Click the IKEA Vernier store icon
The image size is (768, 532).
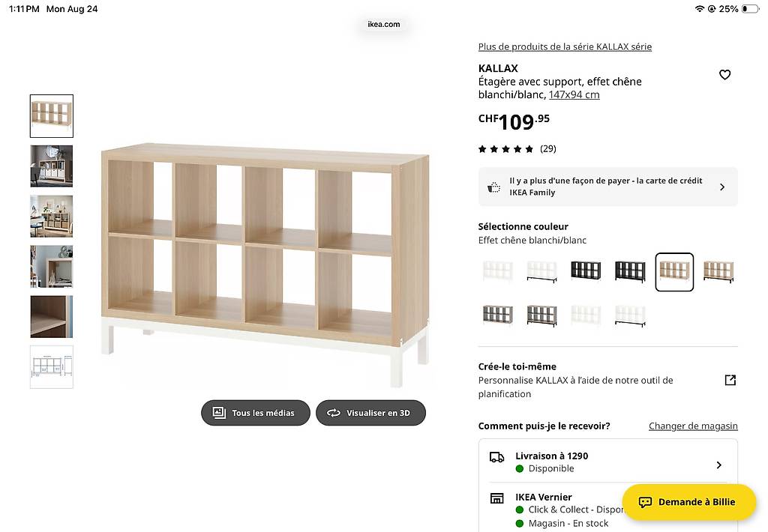point(496,498)
